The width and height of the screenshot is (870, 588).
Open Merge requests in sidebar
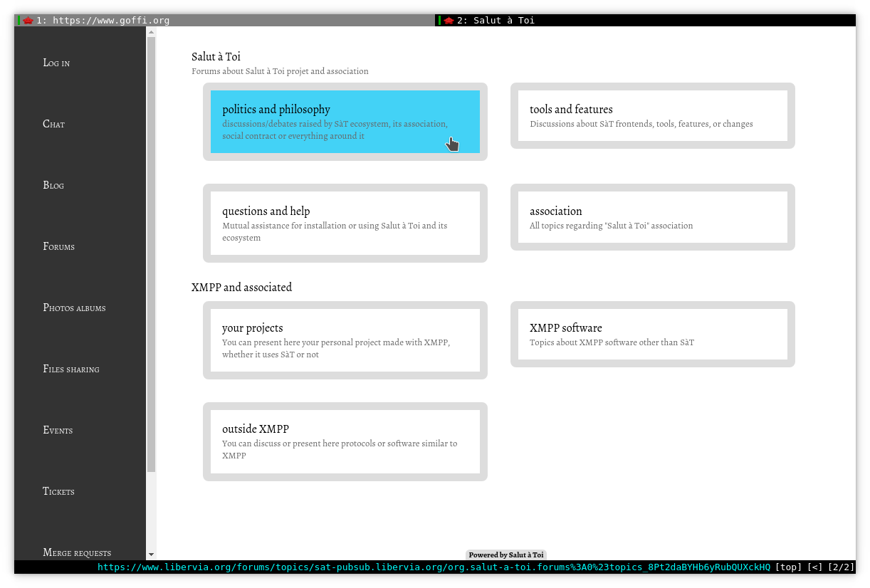[x=77, y=552]
